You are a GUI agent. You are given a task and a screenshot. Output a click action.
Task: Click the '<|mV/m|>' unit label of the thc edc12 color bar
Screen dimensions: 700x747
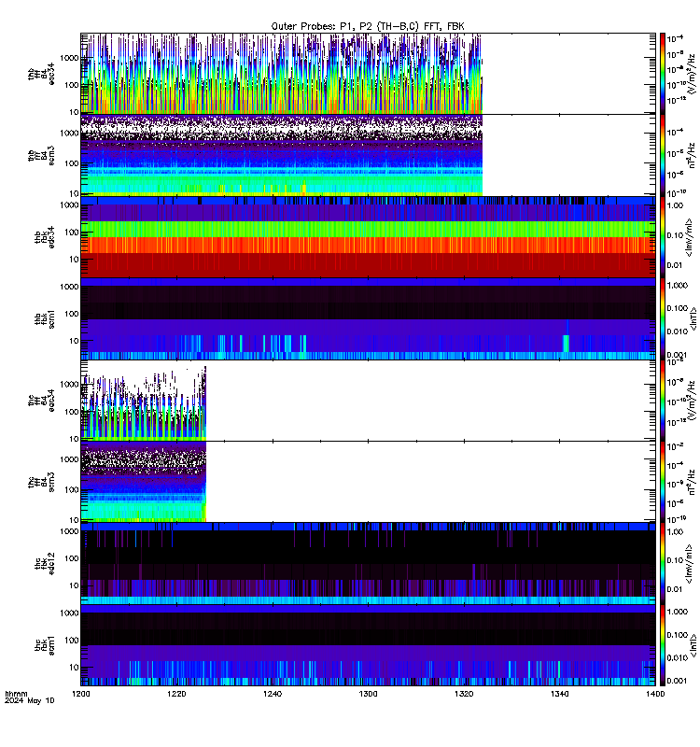(689, 564)
